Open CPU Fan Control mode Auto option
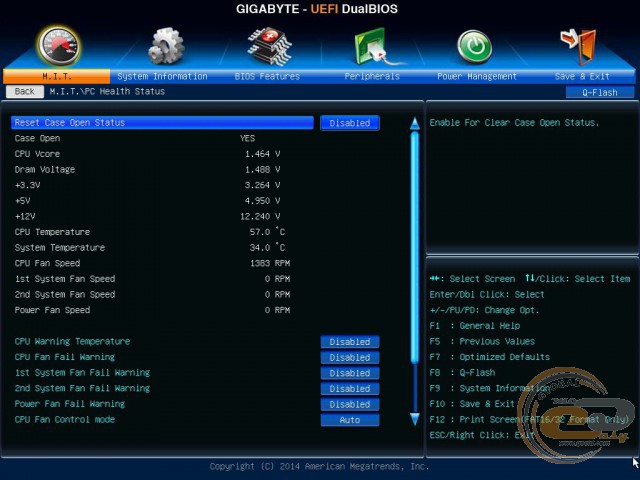The width and height of the screenshot is (640, 480). 350,420
